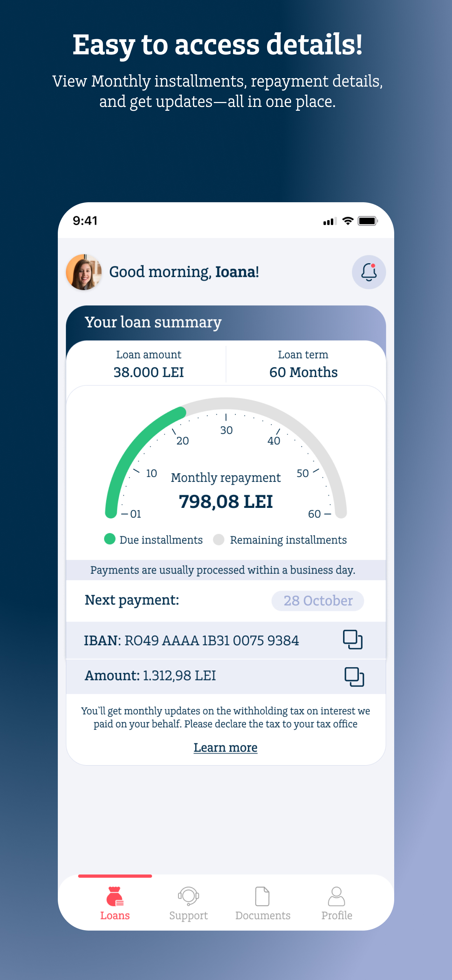
Task: Tap the 'Remaining installments' legend text
Action: pyautogui.click(x=288, y=540)
